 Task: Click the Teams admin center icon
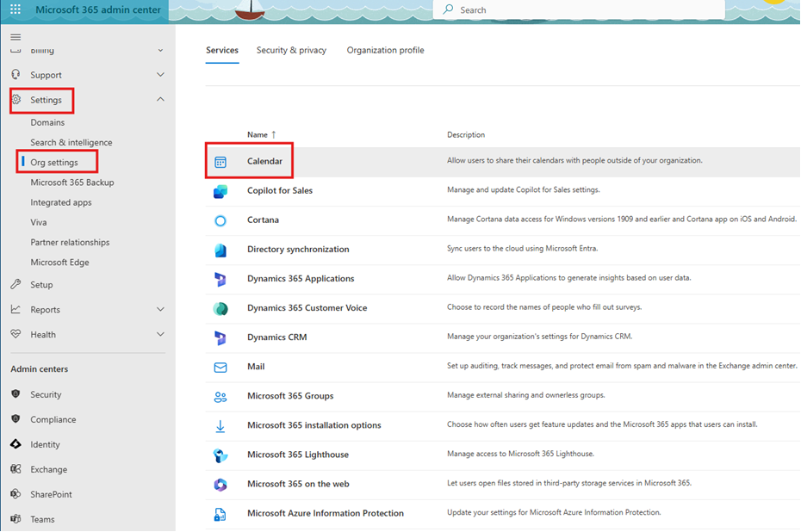click(16, 519)
